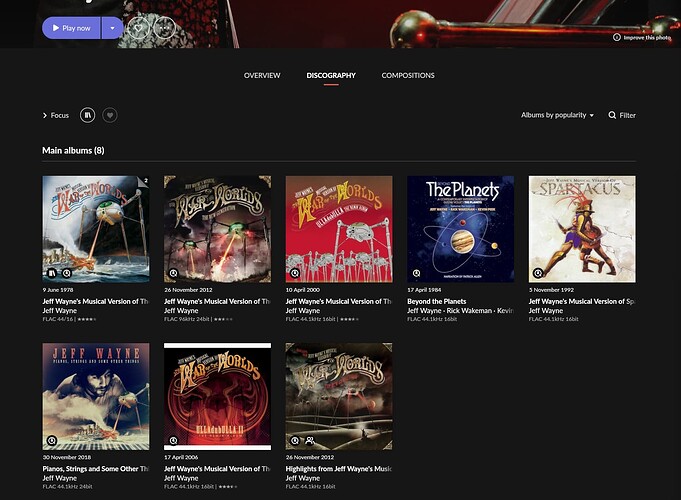Click the 17 April 1984 release date

pos(424,290)
